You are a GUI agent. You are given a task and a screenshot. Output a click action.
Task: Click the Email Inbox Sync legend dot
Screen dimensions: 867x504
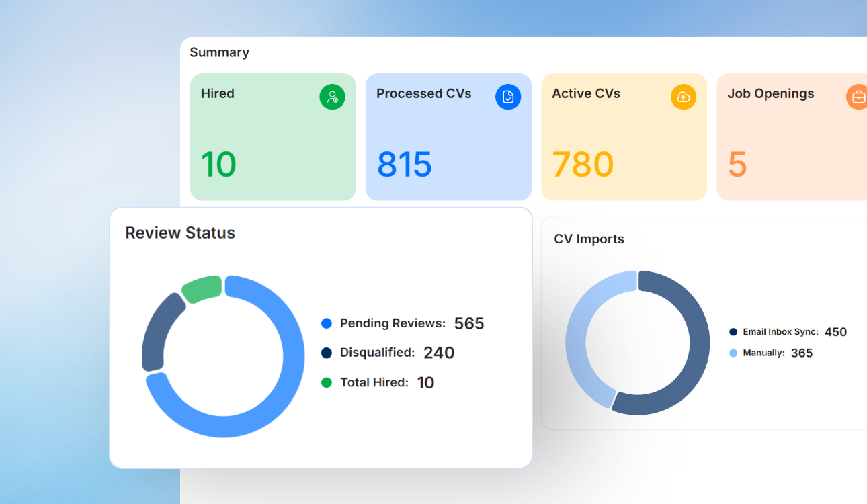tap(735, 331)
